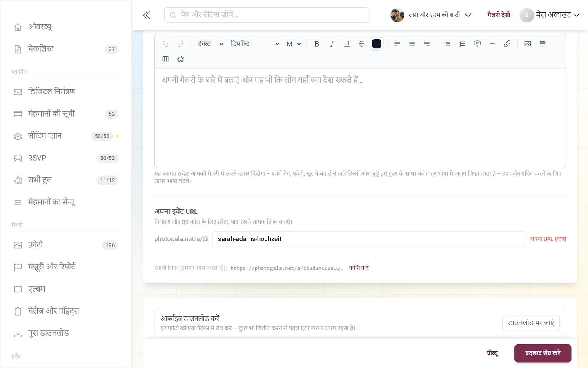
Task: Open the टेक्स्ट block style dropdown
Action: tap(211, 44)
